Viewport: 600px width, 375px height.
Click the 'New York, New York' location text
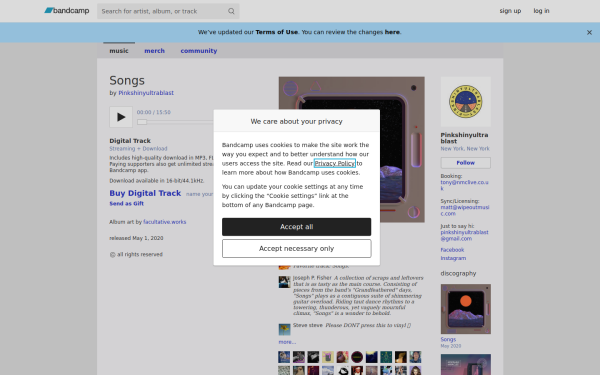[x=465, y=148]
